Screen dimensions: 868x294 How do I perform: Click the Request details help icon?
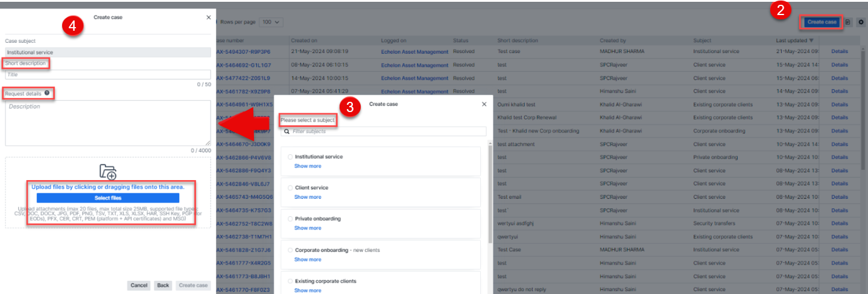coord(47,93)
